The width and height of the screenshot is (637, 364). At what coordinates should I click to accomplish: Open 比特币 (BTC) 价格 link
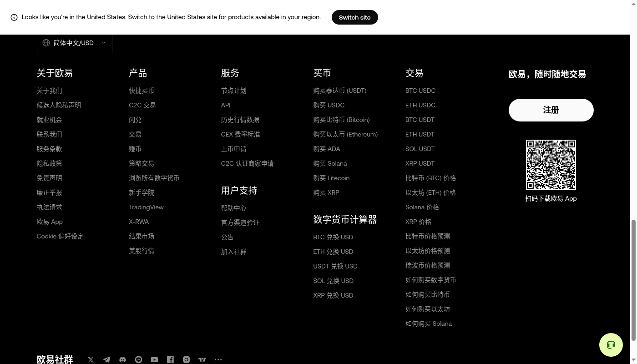430,178
